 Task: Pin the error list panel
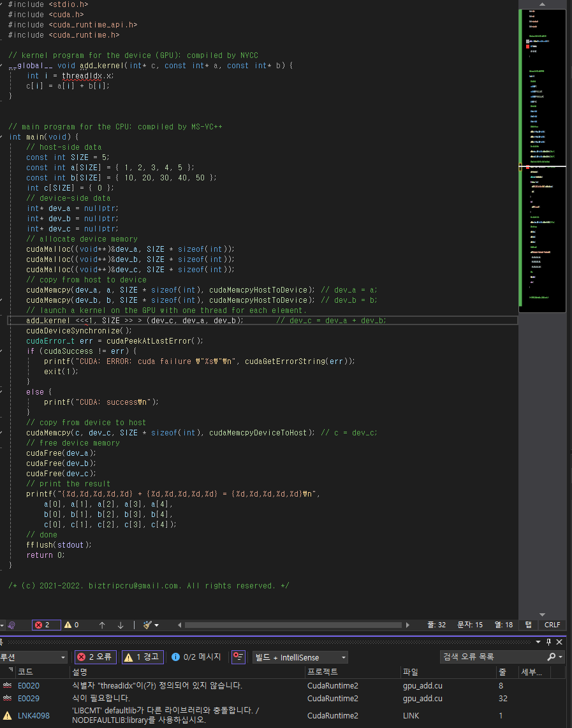click(x=548, y=642)
